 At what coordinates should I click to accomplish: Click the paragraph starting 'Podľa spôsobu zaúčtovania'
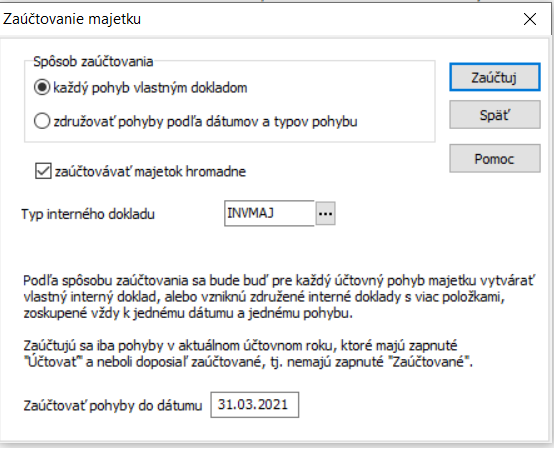click(x=279, y=297)
